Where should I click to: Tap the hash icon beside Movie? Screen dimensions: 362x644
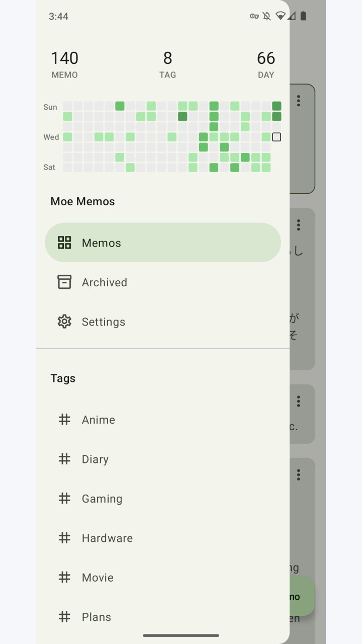64,577
